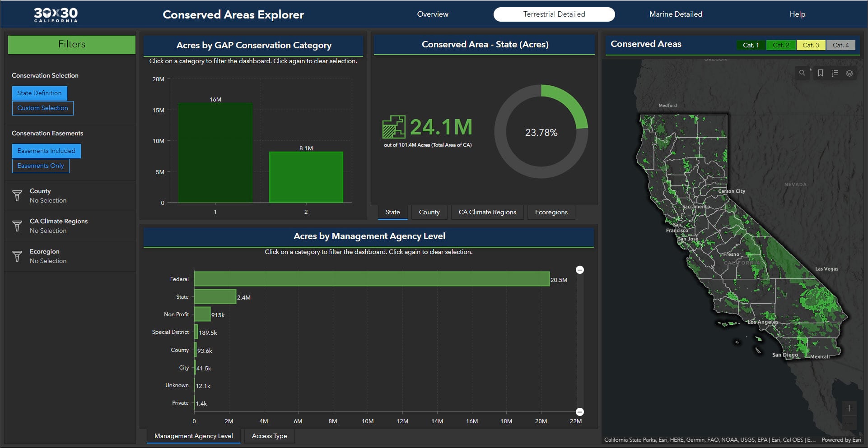Click the Federal bar in agency chart
Viewport: 868px width, 448px height.
(371, 279)
